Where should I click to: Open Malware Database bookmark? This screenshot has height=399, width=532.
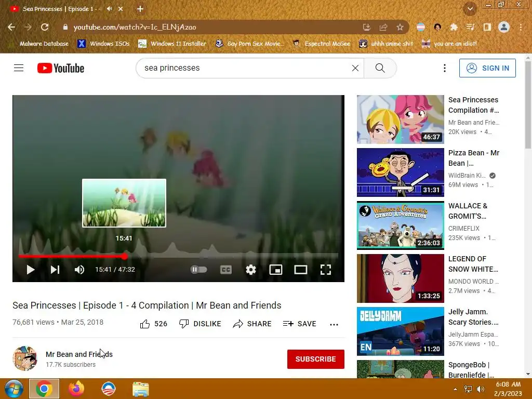coord(38,44)
